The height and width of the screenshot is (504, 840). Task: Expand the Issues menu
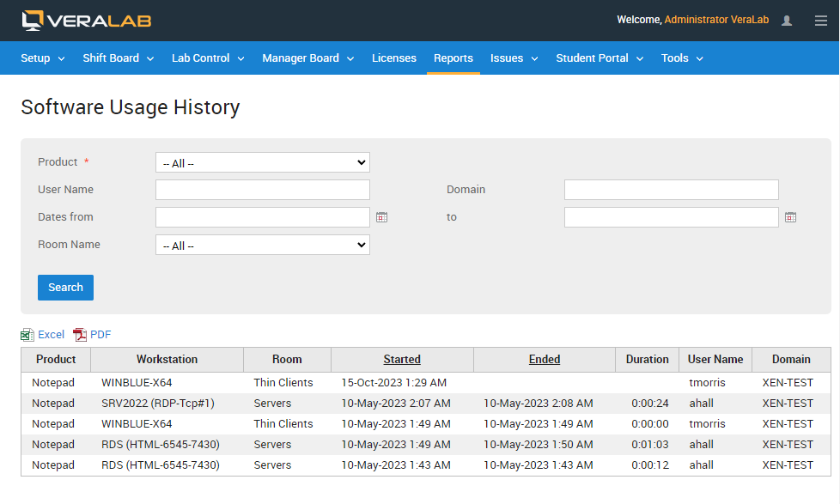coord(514,58)
